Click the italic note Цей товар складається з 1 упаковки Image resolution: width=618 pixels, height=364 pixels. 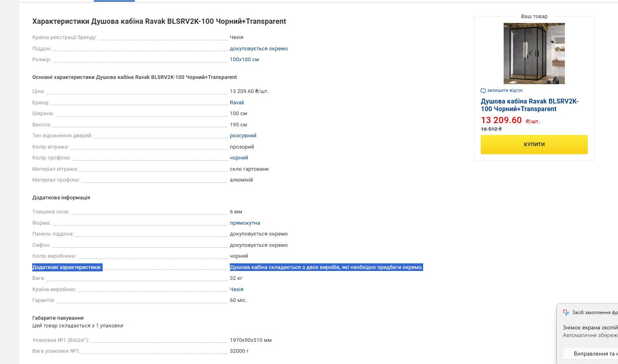tap(78, 326)
